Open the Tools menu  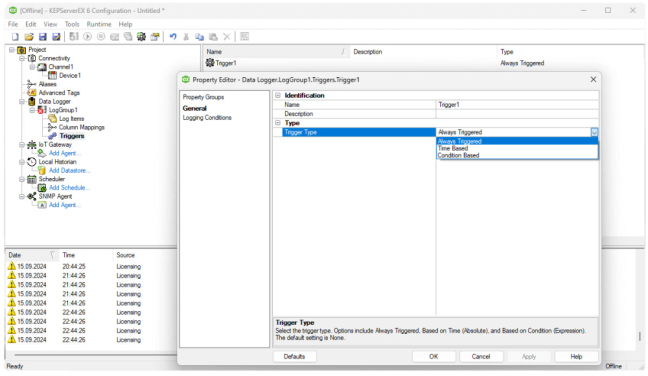(x=72, y=24)
